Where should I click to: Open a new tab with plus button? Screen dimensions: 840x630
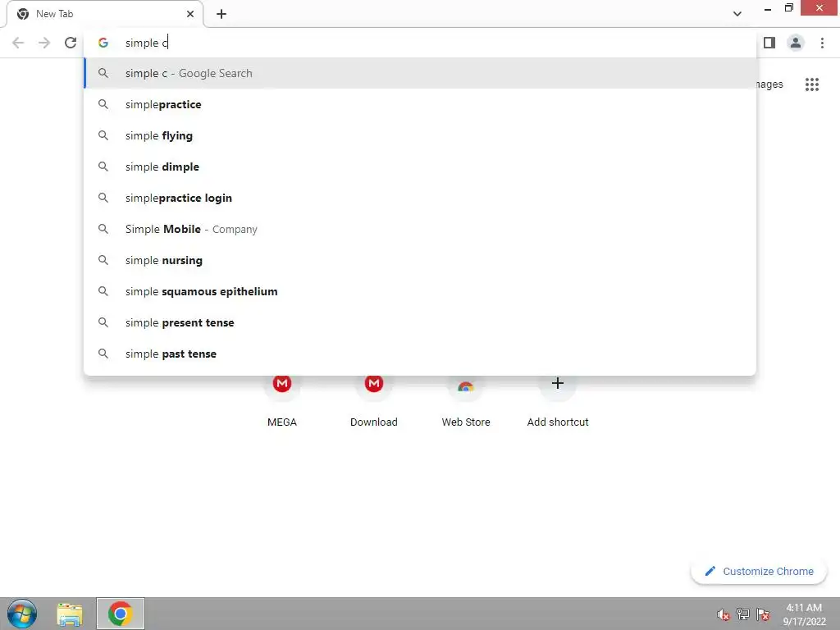pyautogui.click(x=221, y=14)
